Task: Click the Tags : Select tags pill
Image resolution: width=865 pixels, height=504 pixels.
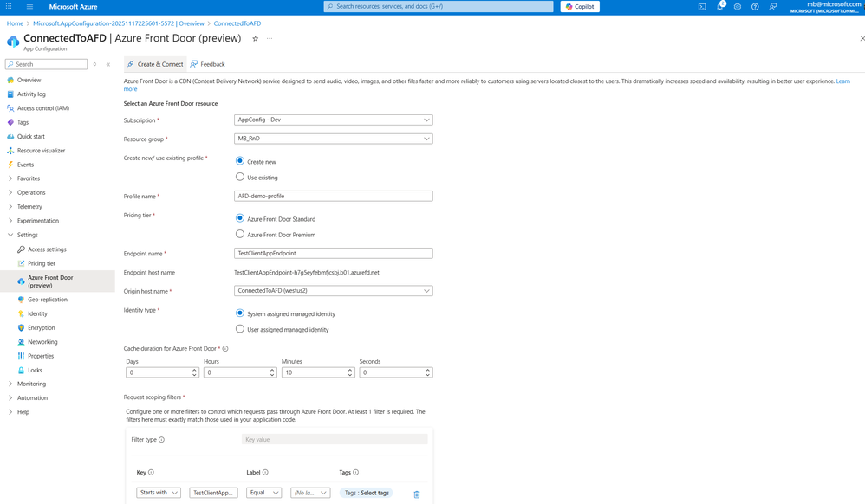Action: (367, 493)
